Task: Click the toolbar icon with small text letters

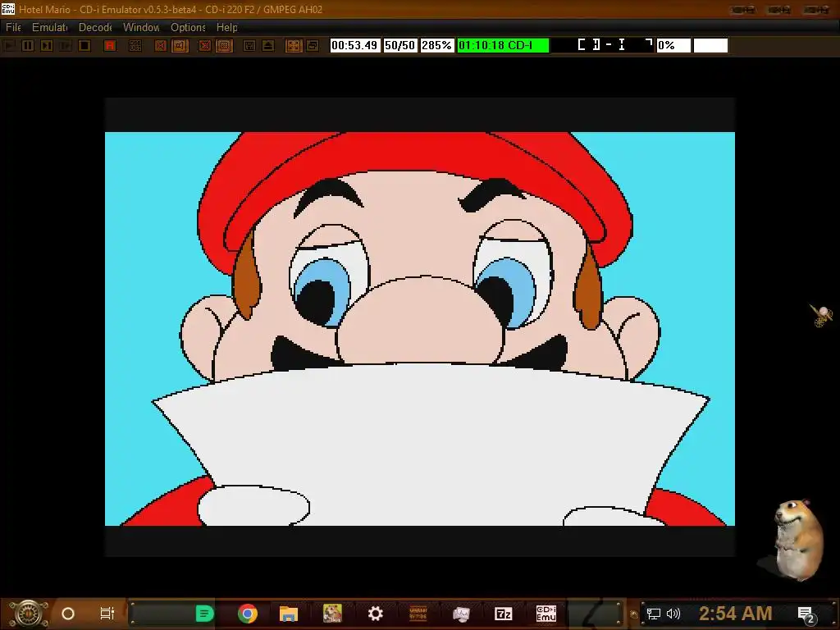Action: point(135,46)
